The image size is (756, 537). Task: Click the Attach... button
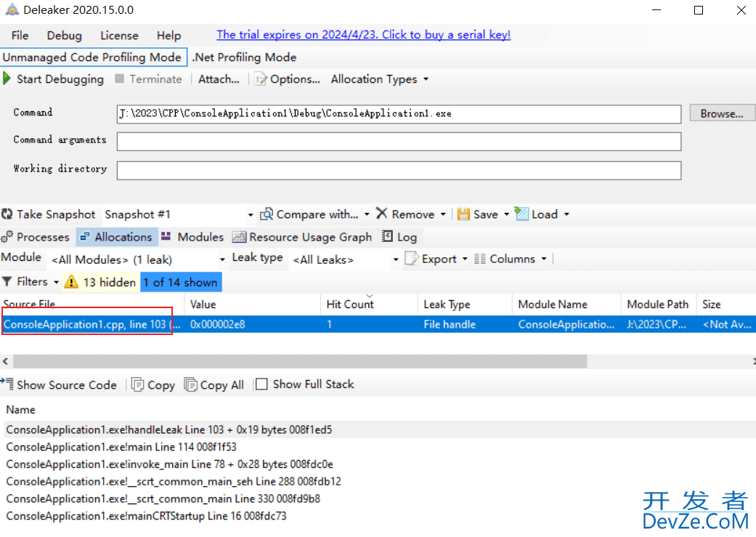coord(219,79)
